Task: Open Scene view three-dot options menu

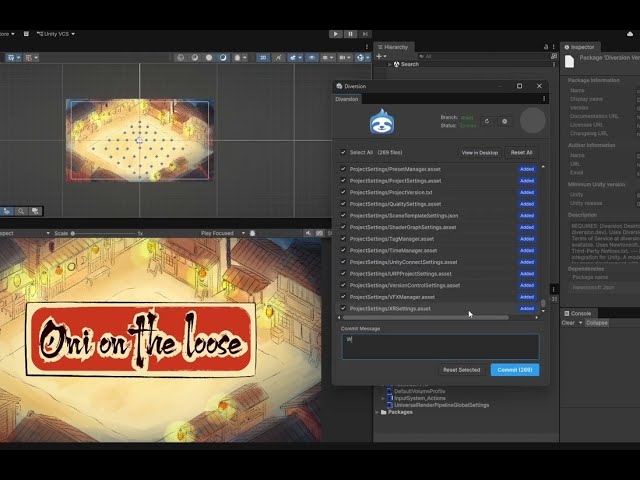Action: [x=367, y=47]
